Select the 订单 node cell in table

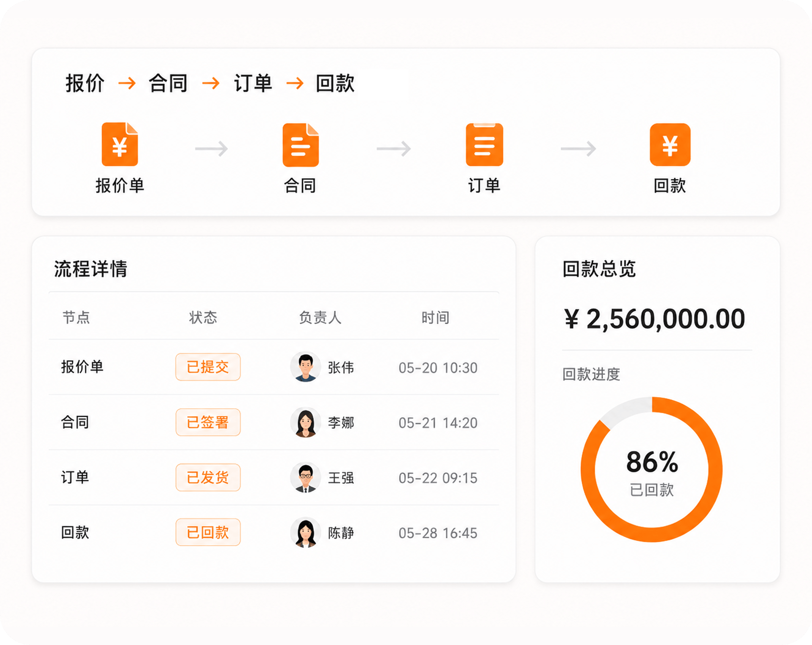pyautogui.click(x=75, y=478)
